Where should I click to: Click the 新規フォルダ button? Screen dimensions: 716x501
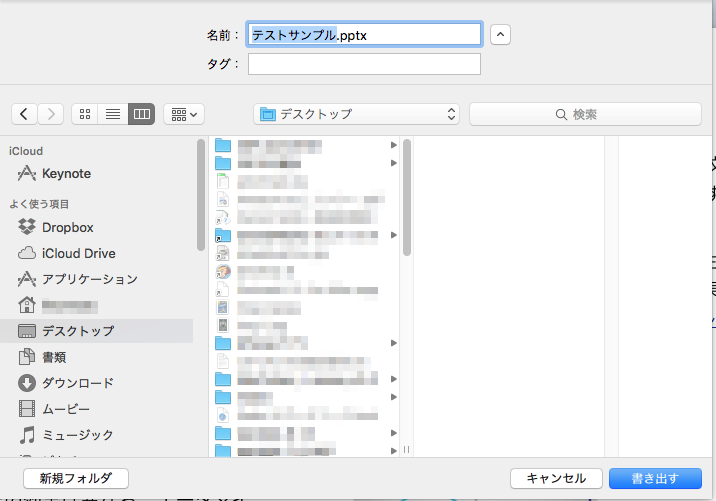(75, 478)
